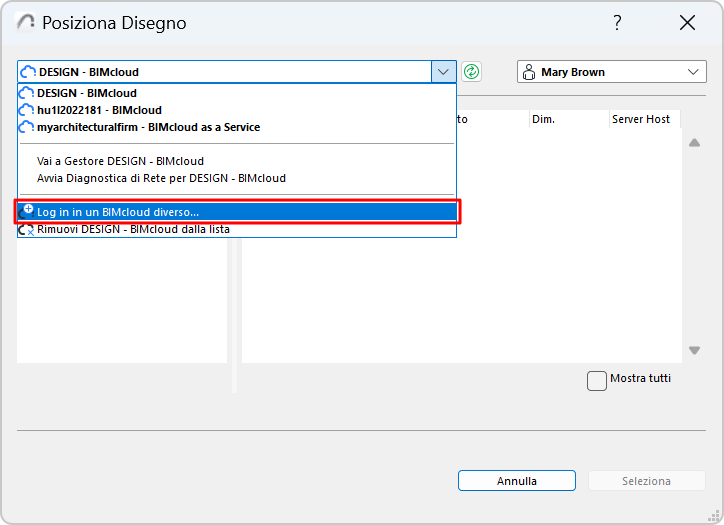Choose Log in in un BIMcloud diverso
Screen dimensions: 724x525
coord(118,212)
